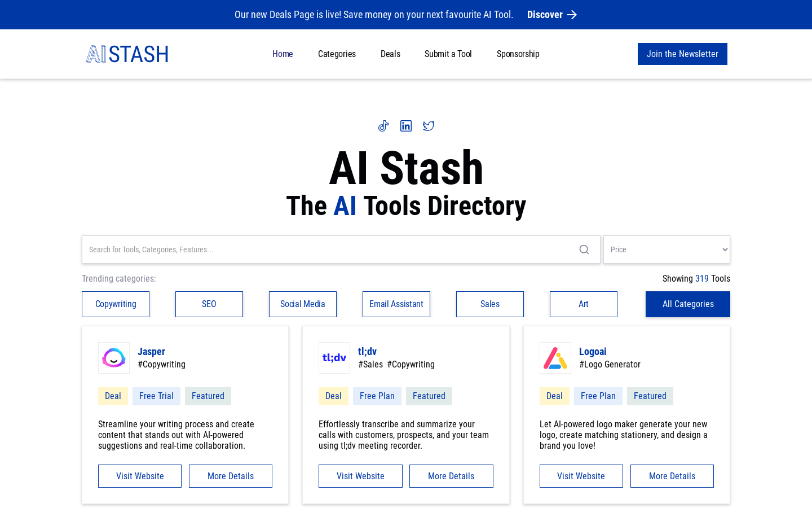Click the Deal badge on Jasper
This screenshot has height=508, width=812.
pos(113,396)
